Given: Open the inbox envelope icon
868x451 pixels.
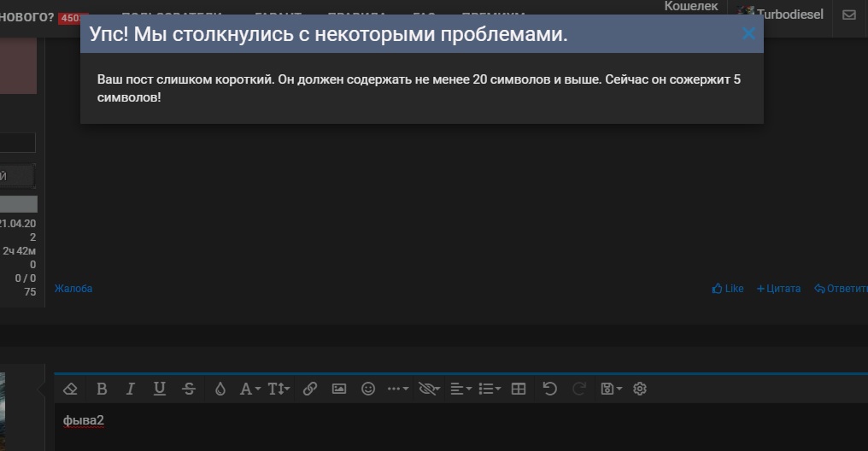Looking at the screenshot, I should coord(849,15).
